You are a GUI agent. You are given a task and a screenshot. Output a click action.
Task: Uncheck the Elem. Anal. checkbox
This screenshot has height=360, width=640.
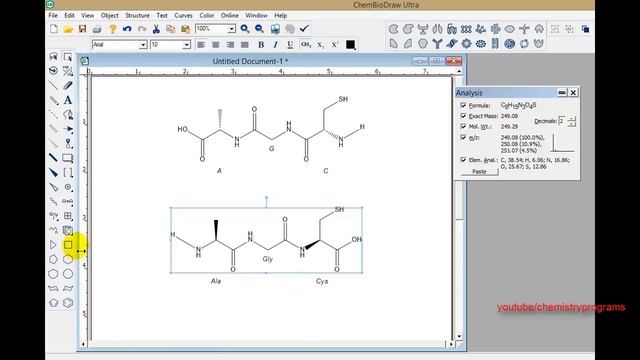coord(463,160)
